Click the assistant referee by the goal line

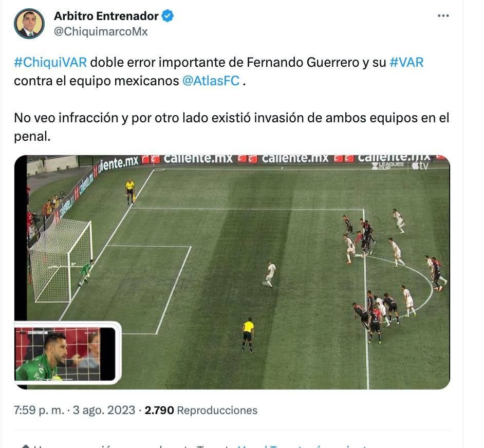[x=131, y=192]
